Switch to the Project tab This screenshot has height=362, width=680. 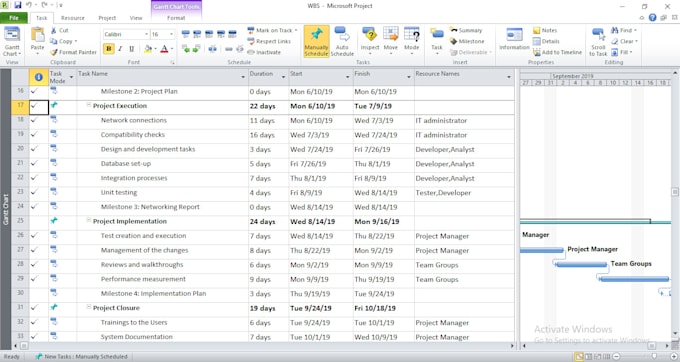click(107, 18)
